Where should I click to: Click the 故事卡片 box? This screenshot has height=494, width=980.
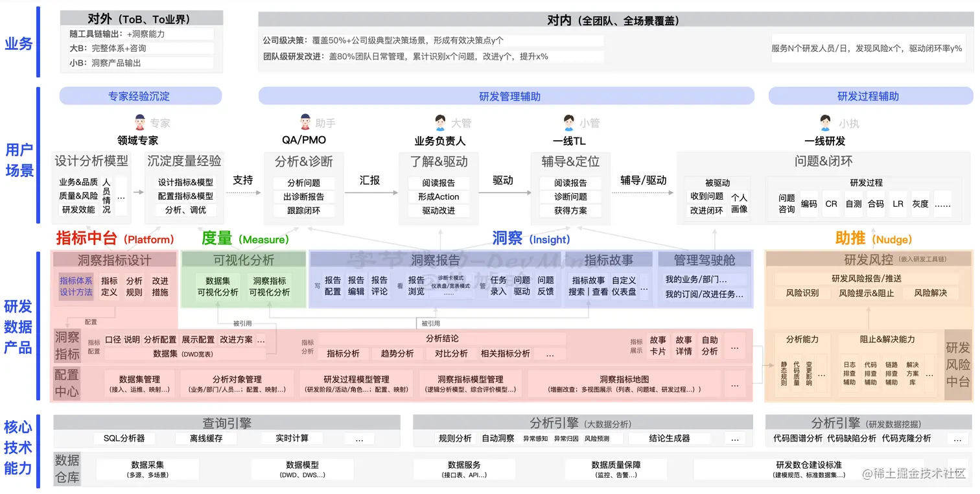point(658,346)
